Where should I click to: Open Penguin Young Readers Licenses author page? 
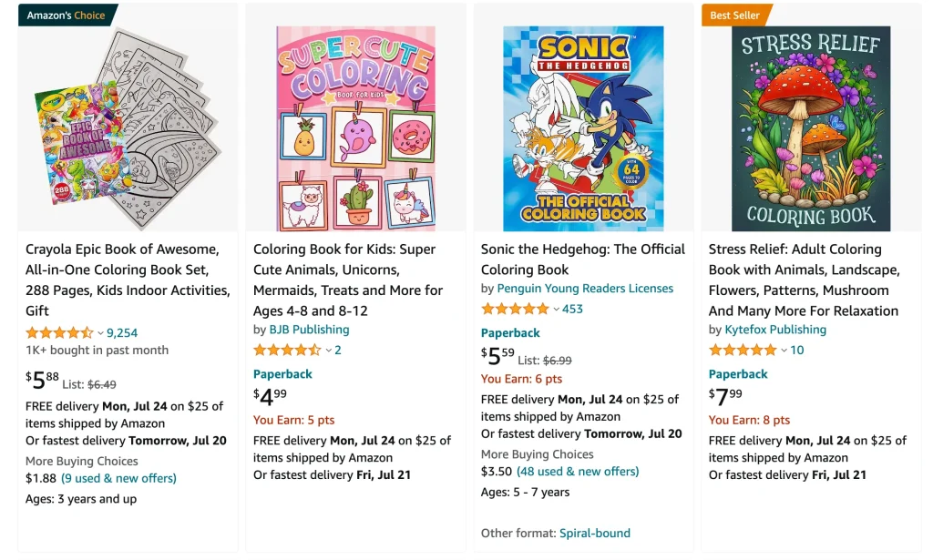tap(585, 289)
